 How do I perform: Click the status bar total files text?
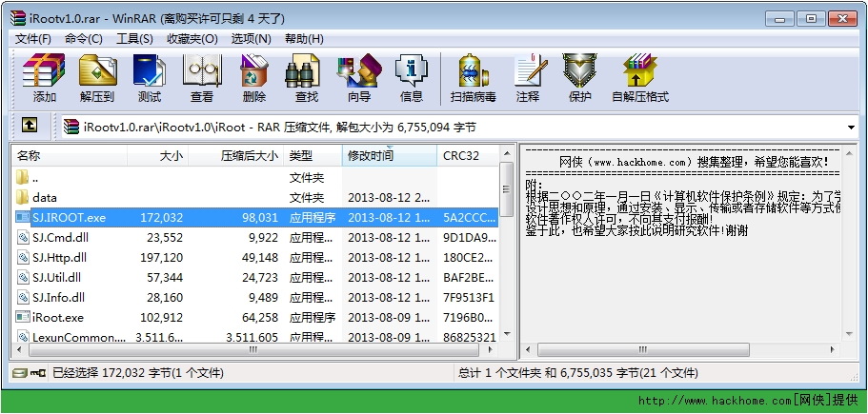578,373
